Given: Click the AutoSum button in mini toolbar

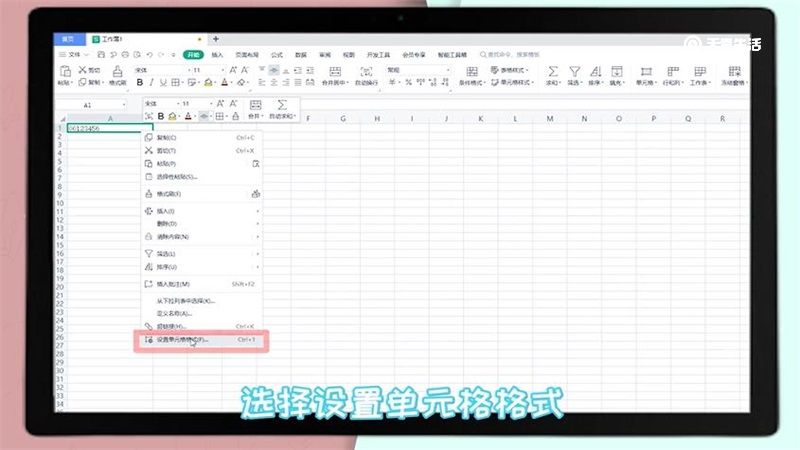Looking at the screenshot, I should pos(282,109).
